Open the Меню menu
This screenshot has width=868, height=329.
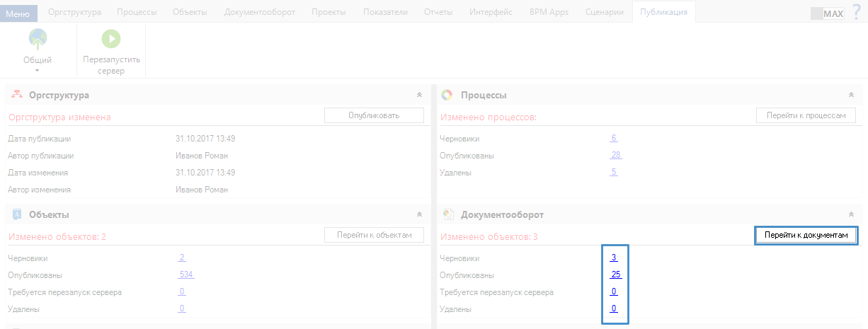18,13
